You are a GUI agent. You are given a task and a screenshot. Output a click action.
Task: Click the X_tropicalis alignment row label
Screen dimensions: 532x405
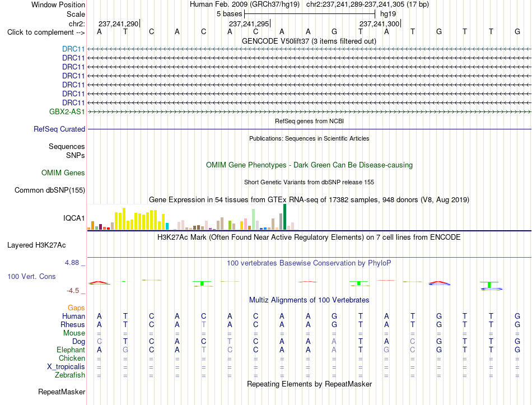pos(66,367)
